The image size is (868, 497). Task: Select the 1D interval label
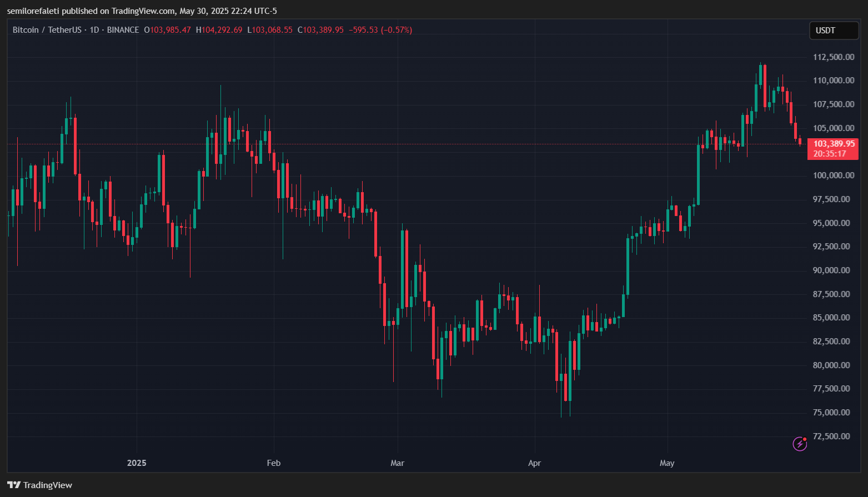94,30
